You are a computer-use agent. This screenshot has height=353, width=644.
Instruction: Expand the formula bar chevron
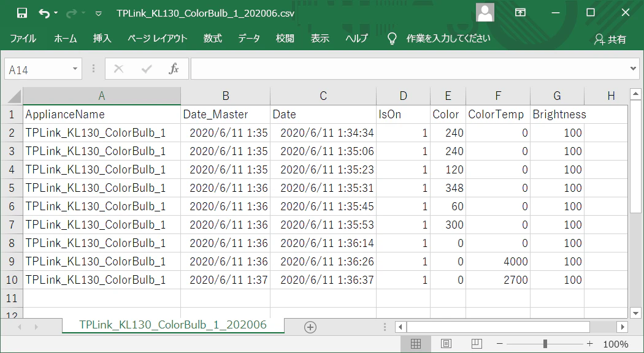tap(633, 69)
